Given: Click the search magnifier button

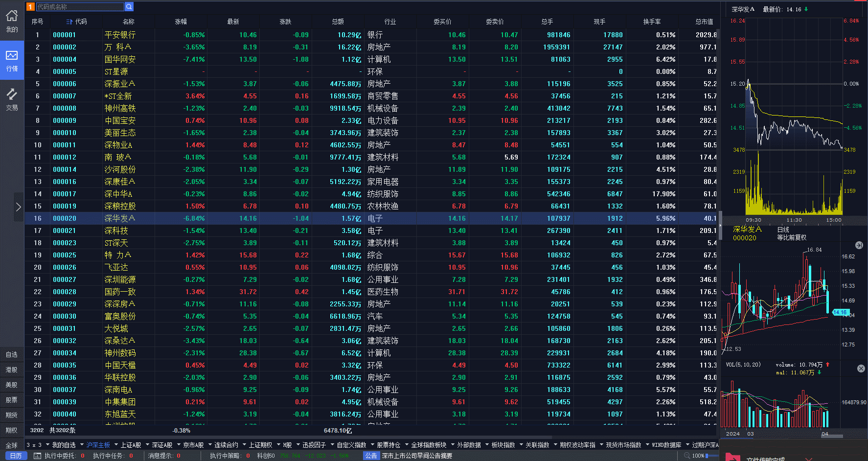Looking at the screenshot, I should coord(129,7).
